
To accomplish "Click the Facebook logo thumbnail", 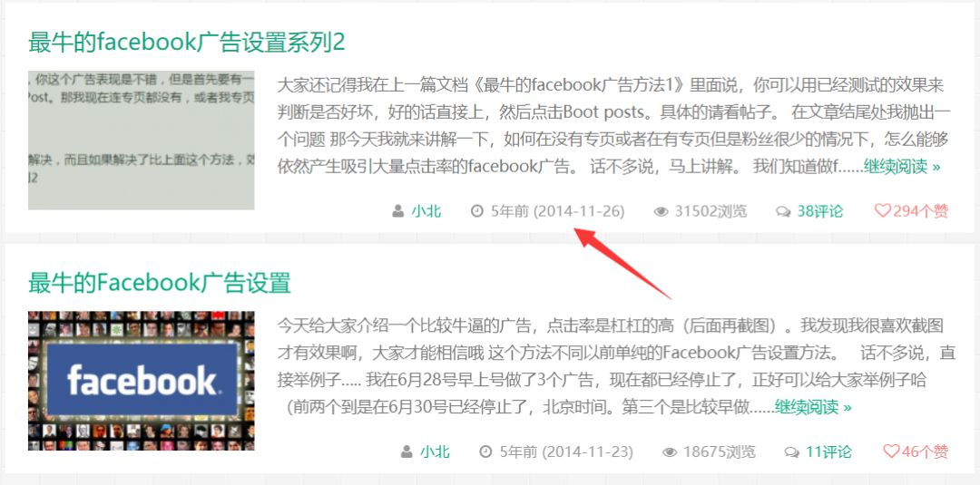I will pyautogui.click(x=142, y=381).
